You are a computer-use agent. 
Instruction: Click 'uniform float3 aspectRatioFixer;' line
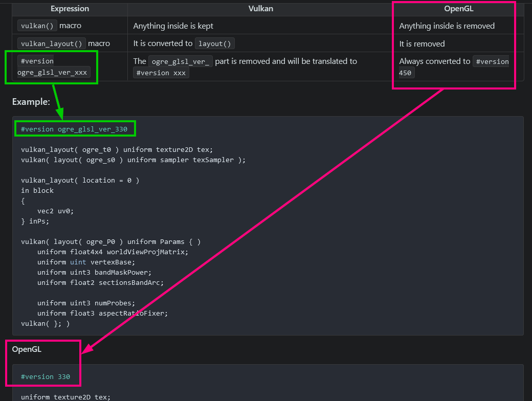tap(102, 313)
